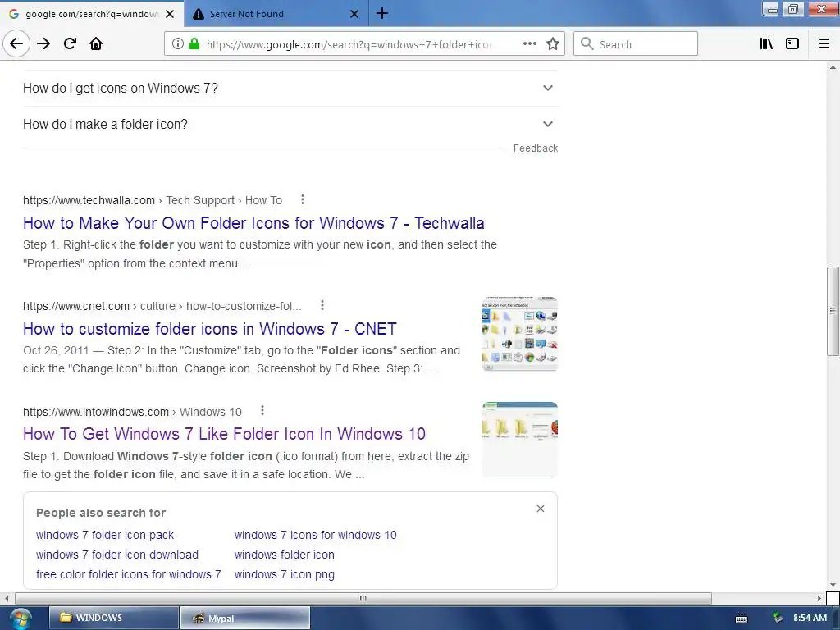840x630 pixels.
Task: Search free color folder icons for windows 7
Action: click(x=129, y=574)
